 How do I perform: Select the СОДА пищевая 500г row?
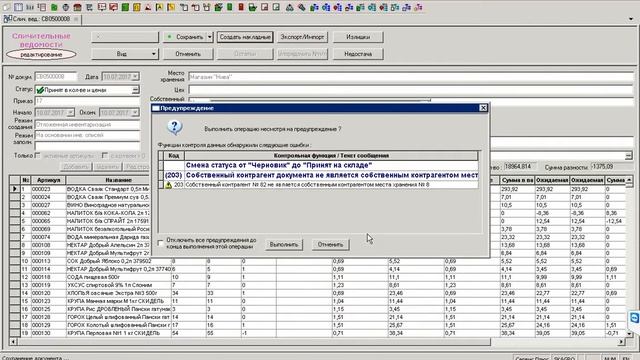(x=318, y=277)
